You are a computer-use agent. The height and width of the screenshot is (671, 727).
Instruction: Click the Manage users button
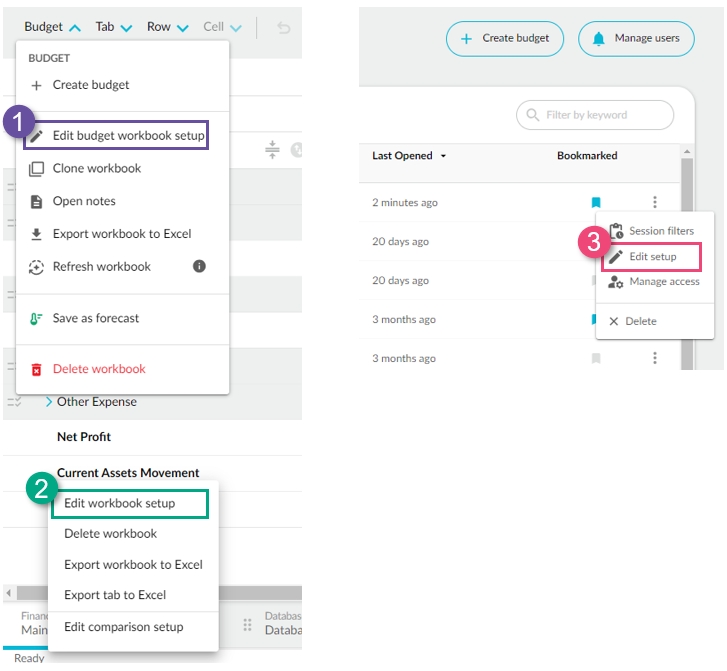635,38
